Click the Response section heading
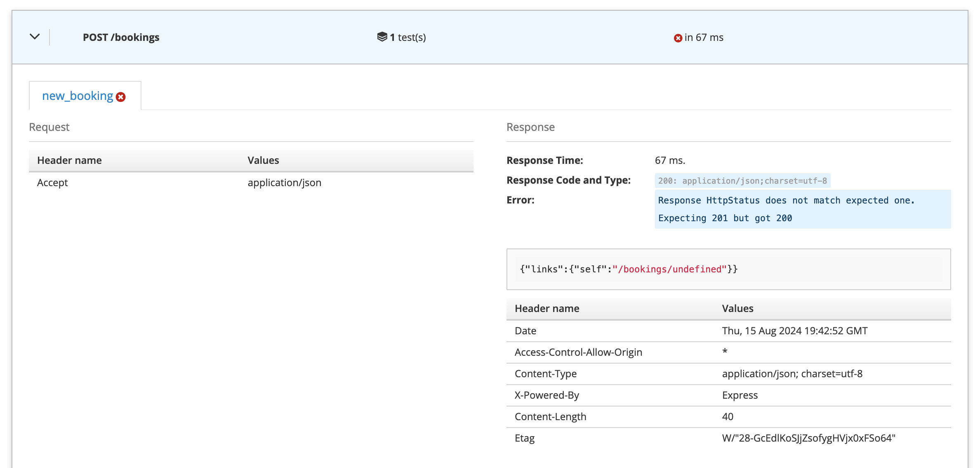980x468 pixels. tap(530, 127)
